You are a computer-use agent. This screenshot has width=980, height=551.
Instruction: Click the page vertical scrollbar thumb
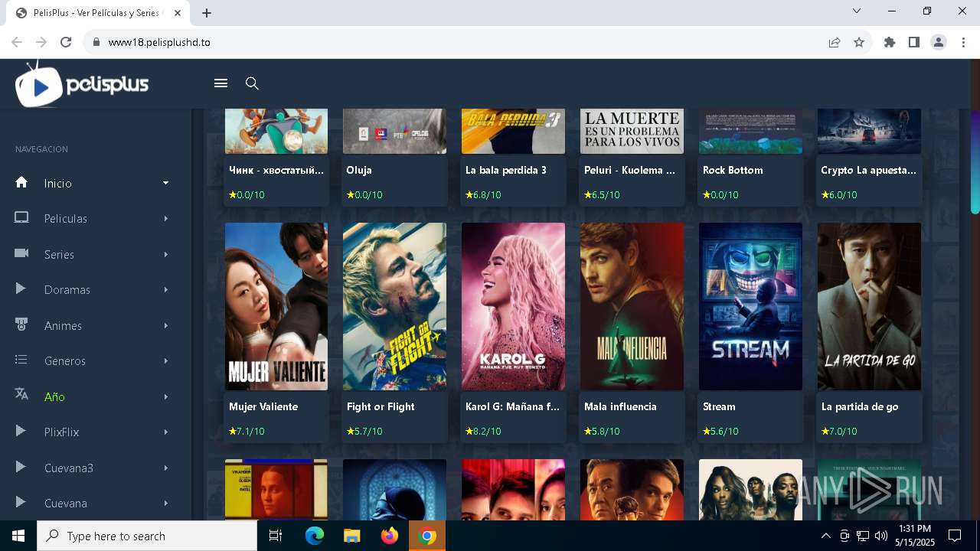[975, 161]
